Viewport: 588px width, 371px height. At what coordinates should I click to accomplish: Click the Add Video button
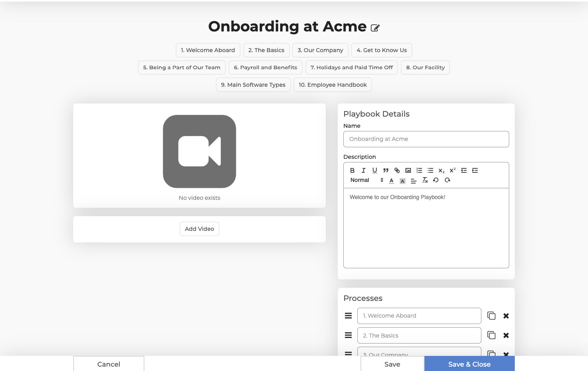[x=199, y=229]
